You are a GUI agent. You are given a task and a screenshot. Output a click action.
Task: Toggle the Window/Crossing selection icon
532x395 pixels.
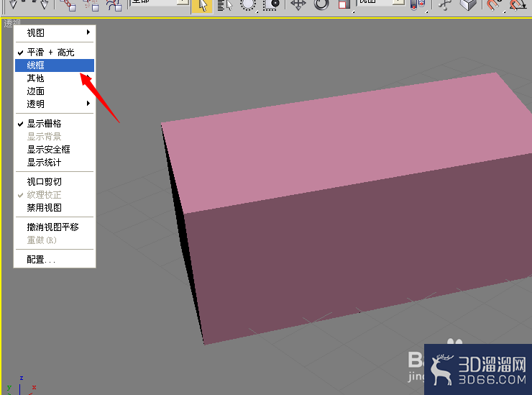tap(272, 5)
